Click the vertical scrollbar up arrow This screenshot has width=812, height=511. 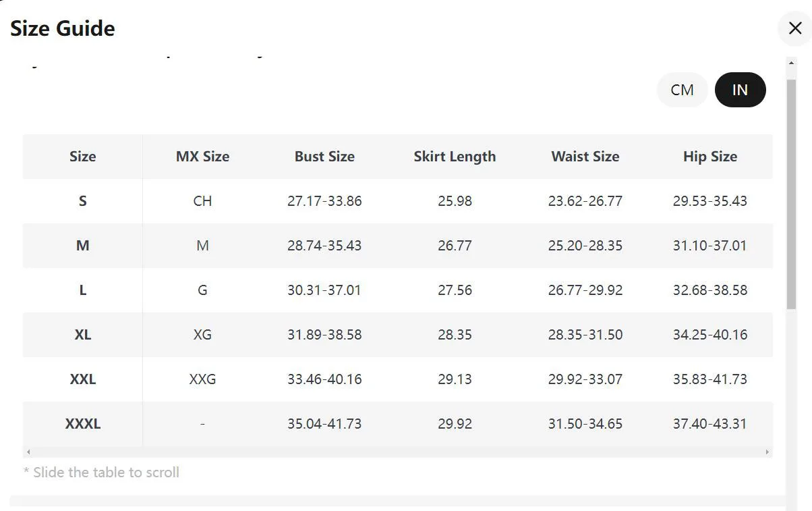point(792,63)
